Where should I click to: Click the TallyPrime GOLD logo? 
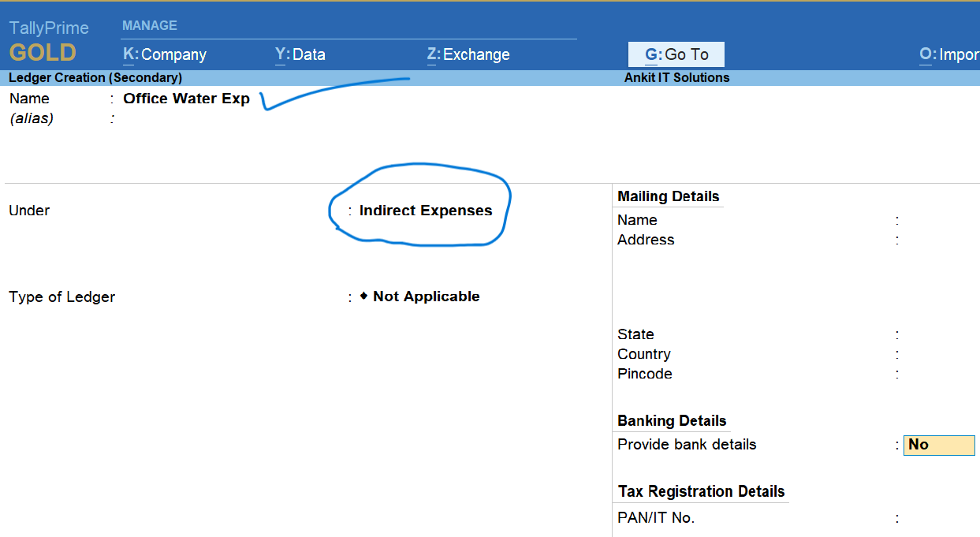click(x=48, y=42)
